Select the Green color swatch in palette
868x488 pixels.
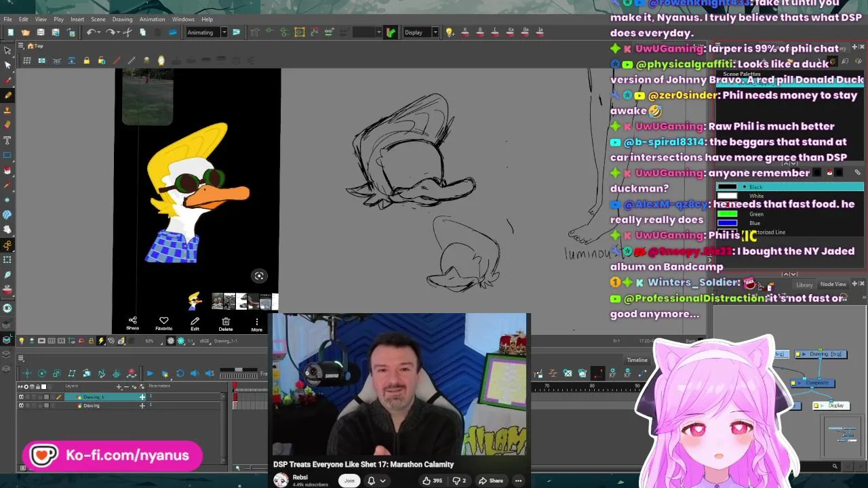727,214
